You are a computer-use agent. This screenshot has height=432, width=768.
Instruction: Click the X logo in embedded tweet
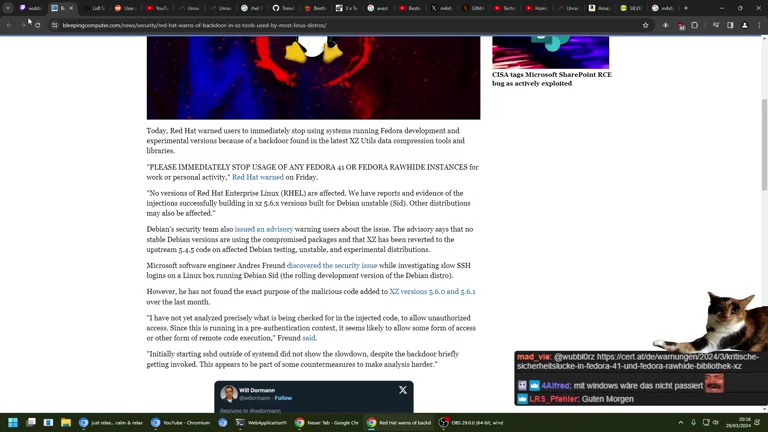(x=403, y=390)
